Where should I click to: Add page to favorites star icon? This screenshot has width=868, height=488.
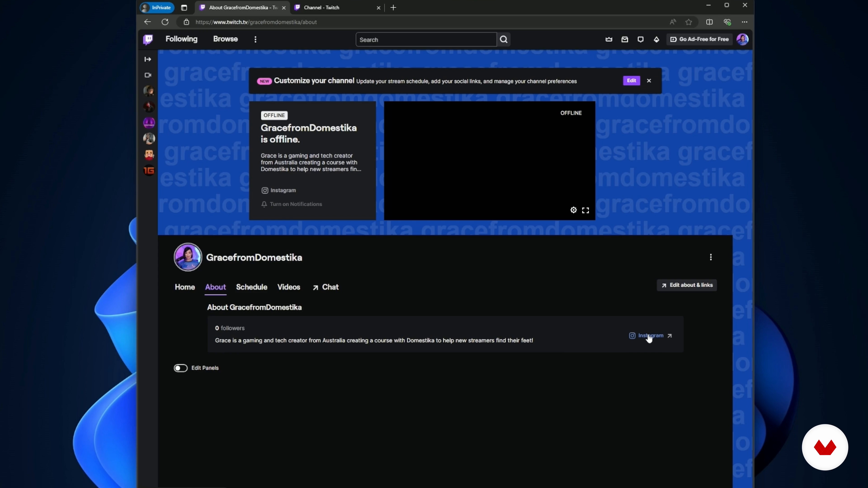[x=688, y=22]
